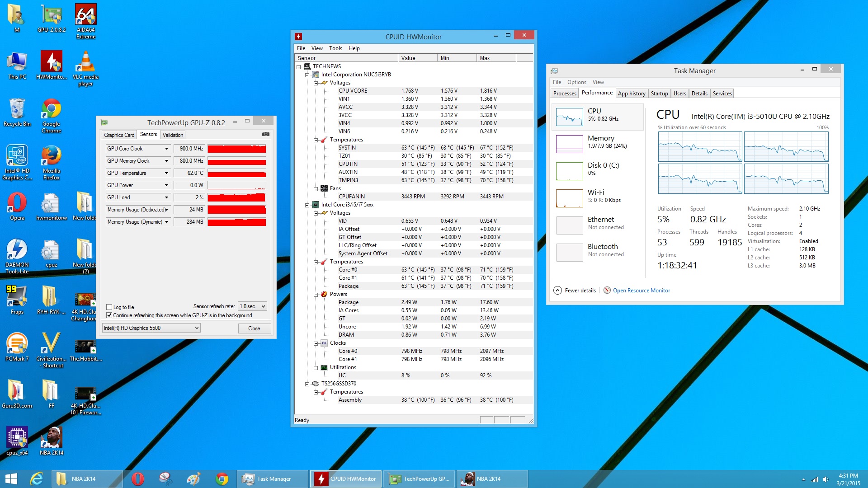Open the Intel HD Graphics 5500 selector
The width and height of the screenshot is (868, 488).
click(151, 328)
